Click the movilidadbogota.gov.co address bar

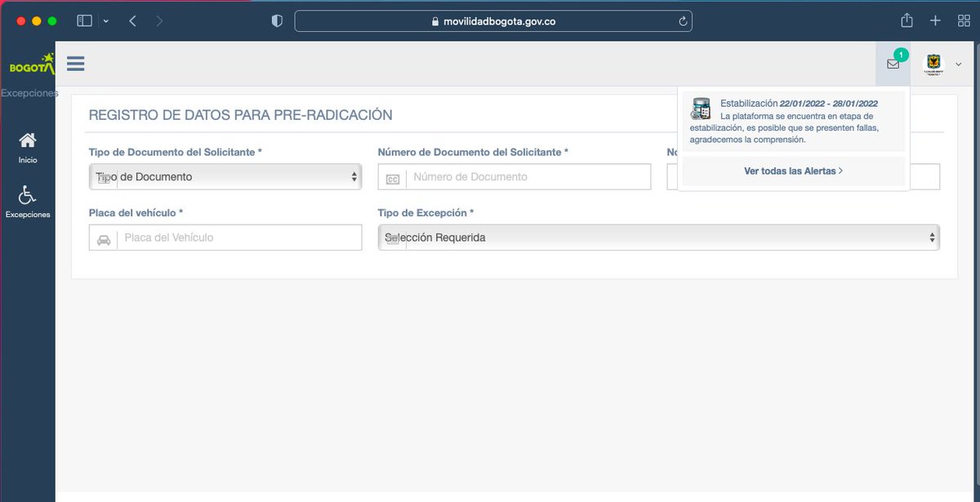(x=493, y=21)
